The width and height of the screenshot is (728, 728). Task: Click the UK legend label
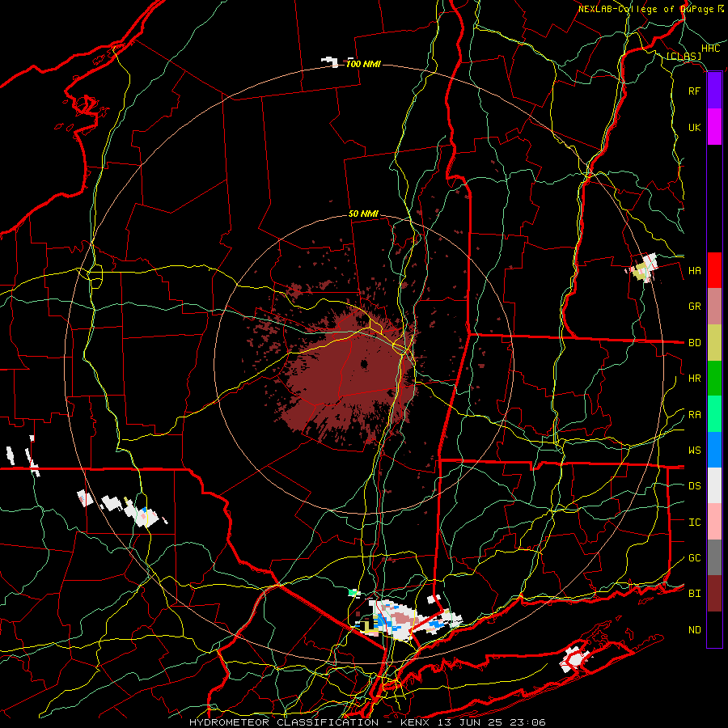694,127
